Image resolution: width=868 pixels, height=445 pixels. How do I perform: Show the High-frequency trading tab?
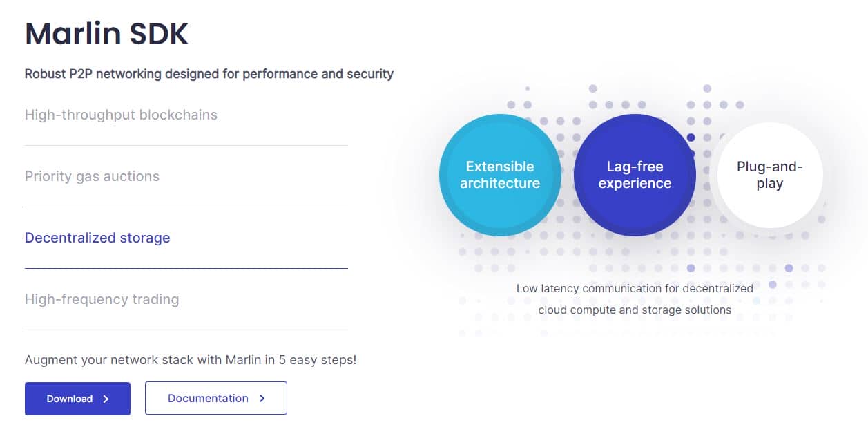pos(102,299)
